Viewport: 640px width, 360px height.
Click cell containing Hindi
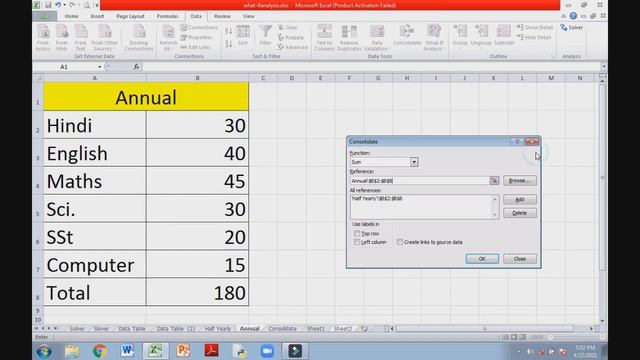[95, 125]
